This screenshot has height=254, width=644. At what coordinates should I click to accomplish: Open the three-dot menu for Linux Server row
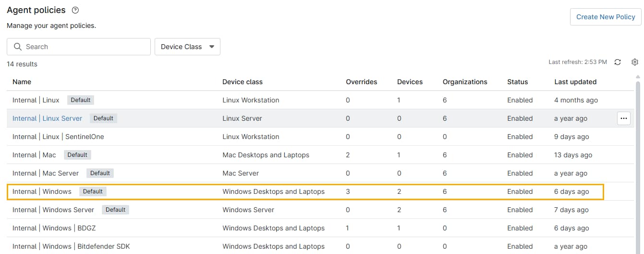click(623, 118)
